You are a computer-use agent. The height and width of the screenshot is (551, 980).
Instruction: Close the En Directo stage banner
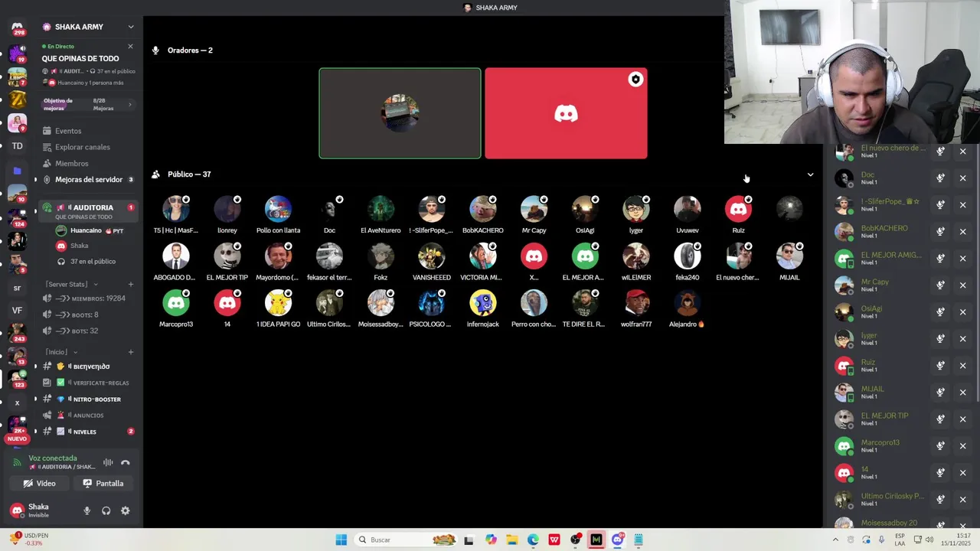click(130, 47)
